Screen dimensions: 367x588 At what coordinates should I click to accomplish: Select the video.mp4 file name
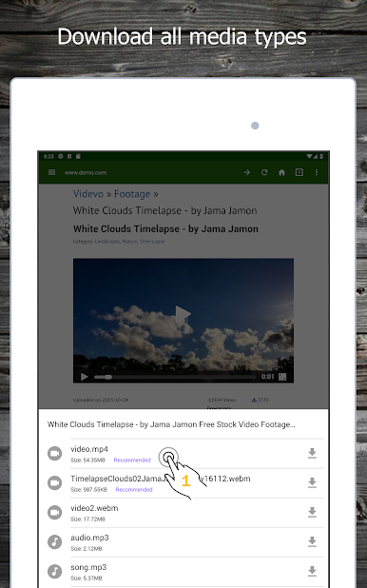coord(89,449)
